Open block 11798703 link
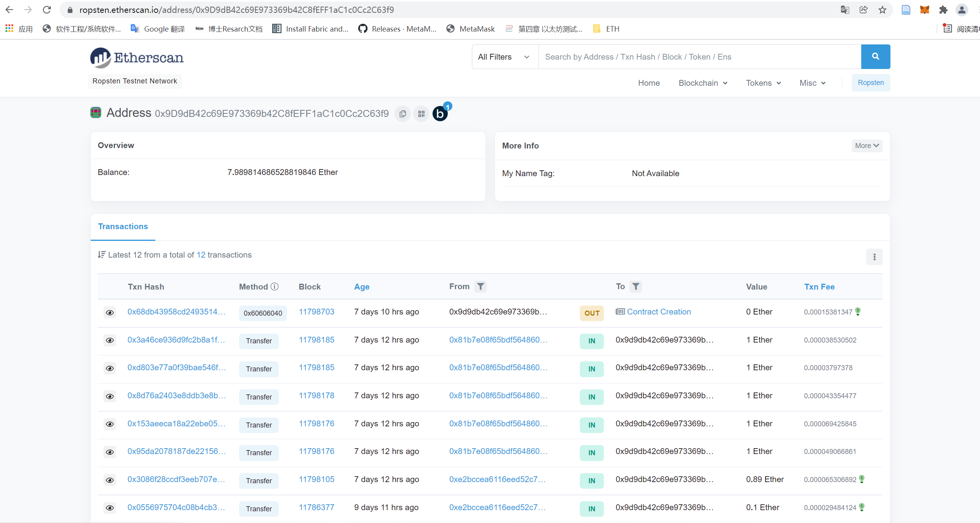This screenshot has width=980, height=523. tap(317, 312)
